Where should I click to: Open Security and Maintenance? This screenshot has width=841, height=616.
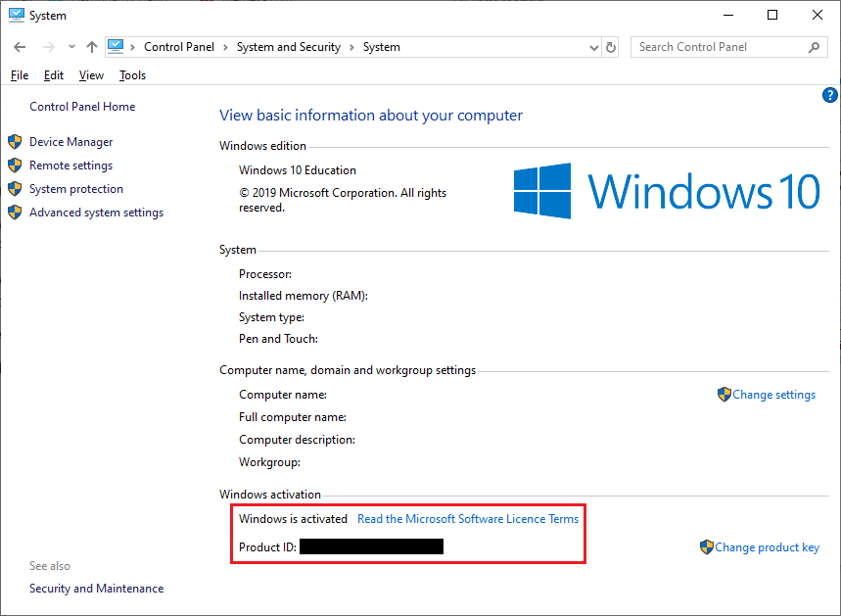(x=96, y=588)
